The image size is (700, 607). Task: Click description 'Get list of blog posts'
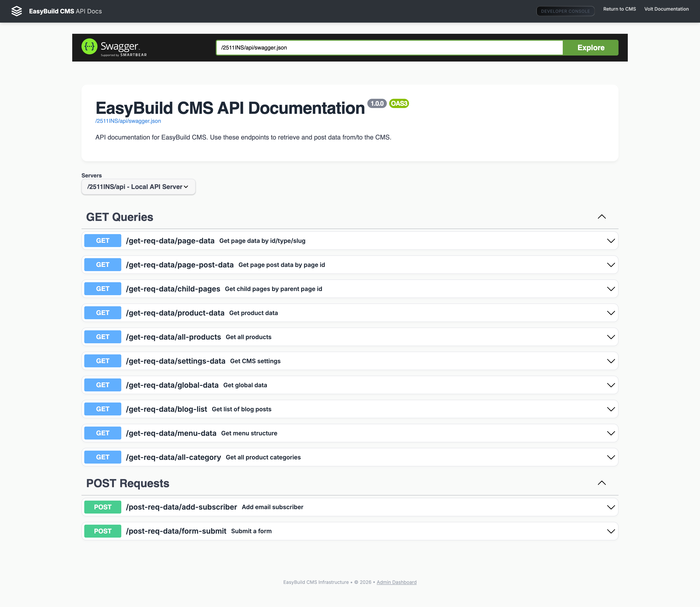coord(242,409)
